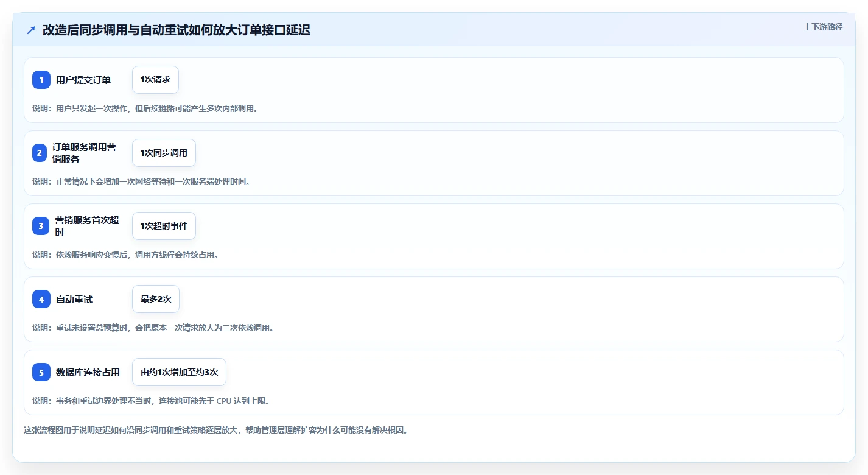Viewport: 868px width, 475px height.
Task: Select the 用户提交订单 step label
Action: [83, 80]
